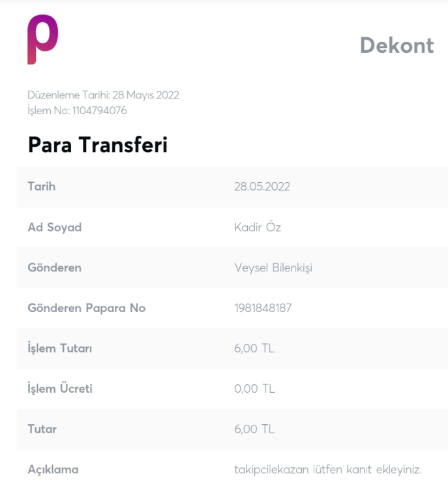The width and height of the screenshot is (448, 494).
Task: Click the Gönderen Papara No label
Action: click(87, 308)
